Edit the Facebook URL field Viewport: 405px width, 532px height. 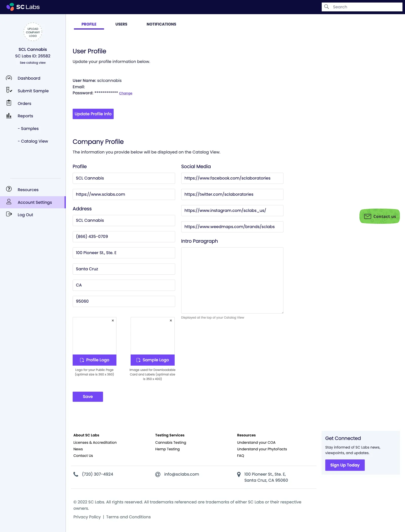(x=232, y=178)
